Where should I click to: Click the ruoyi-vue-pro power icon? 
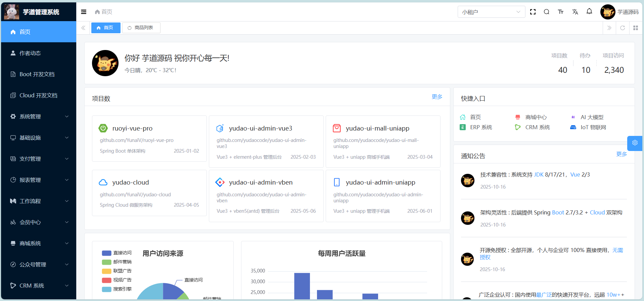(x=103, y=128)
